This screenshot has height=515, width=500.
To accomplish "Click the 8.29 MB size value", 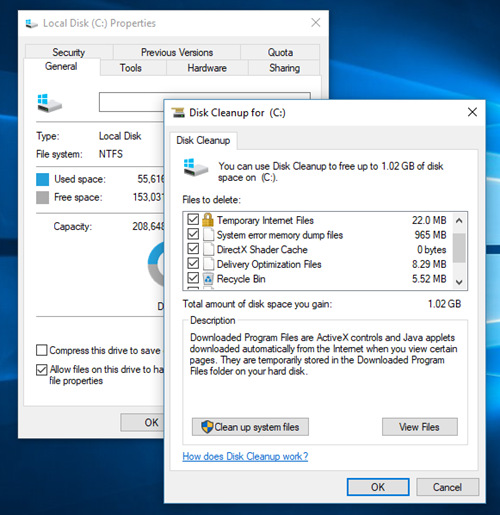I will (429, 264).
